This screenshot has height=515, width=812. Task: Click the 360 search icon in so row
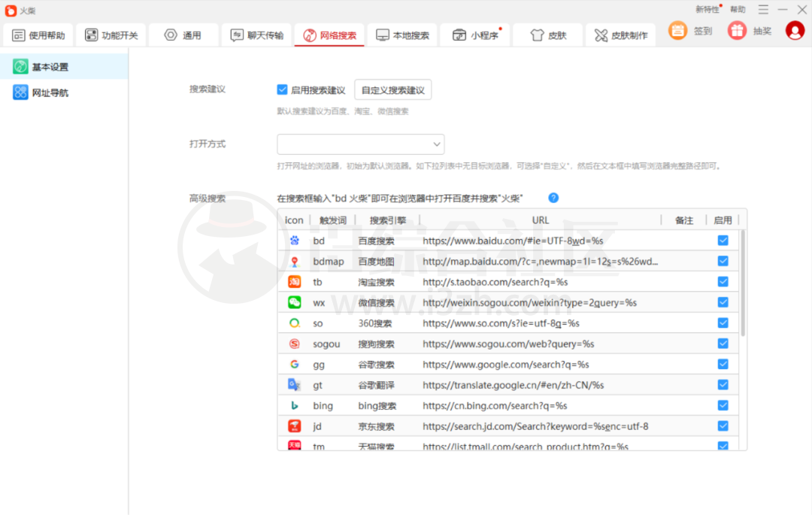294,323
